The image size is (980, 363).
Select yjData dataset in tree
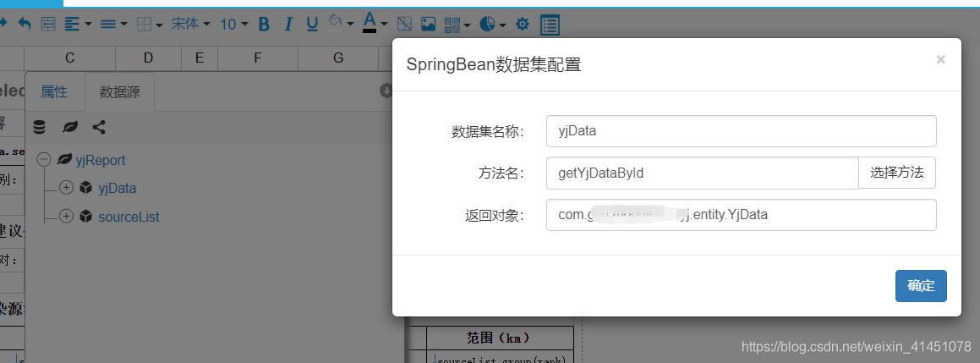117,189
